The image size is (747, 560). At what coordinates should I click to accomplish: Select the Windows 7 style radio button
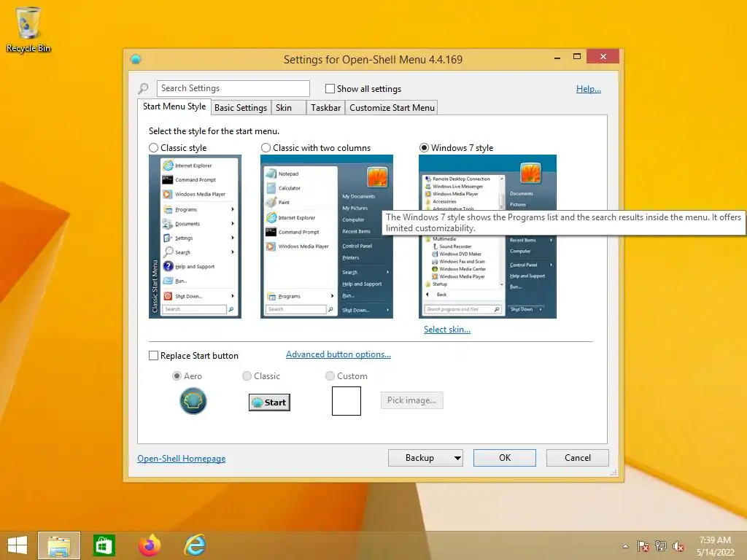pyautogui.click(x=424, y=148)
